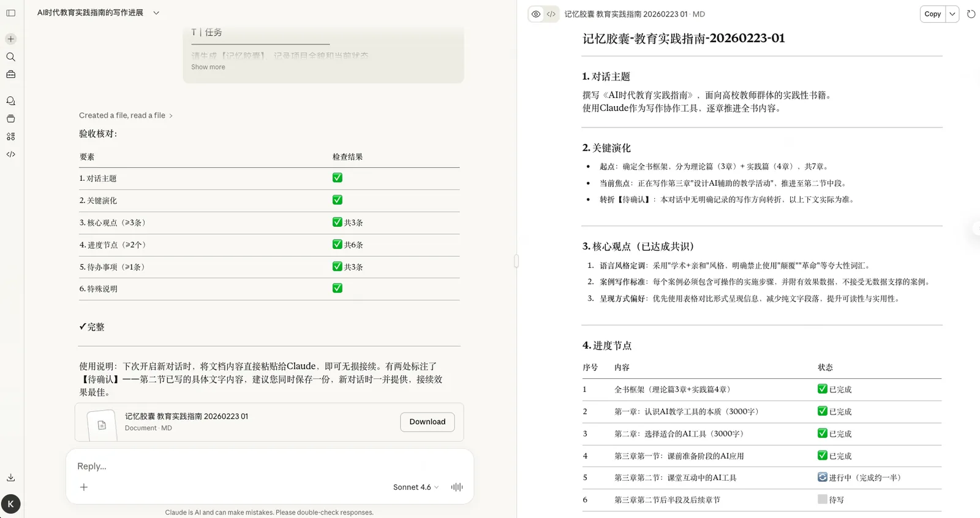
Task: Click the '语言风格定调' list item
Action: click(x=736, y=265)
